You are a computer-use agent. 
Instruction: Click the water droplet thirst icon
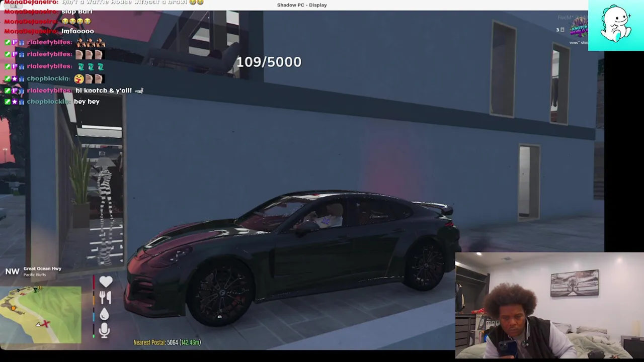[x=104, y=314]
